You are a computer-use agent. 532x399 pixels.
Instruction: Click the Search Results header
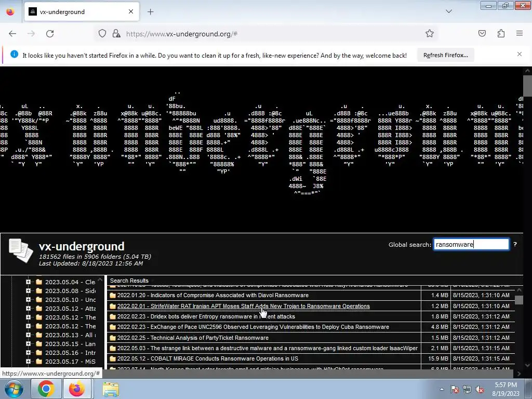pyautogui.click(x=129, y=281)
